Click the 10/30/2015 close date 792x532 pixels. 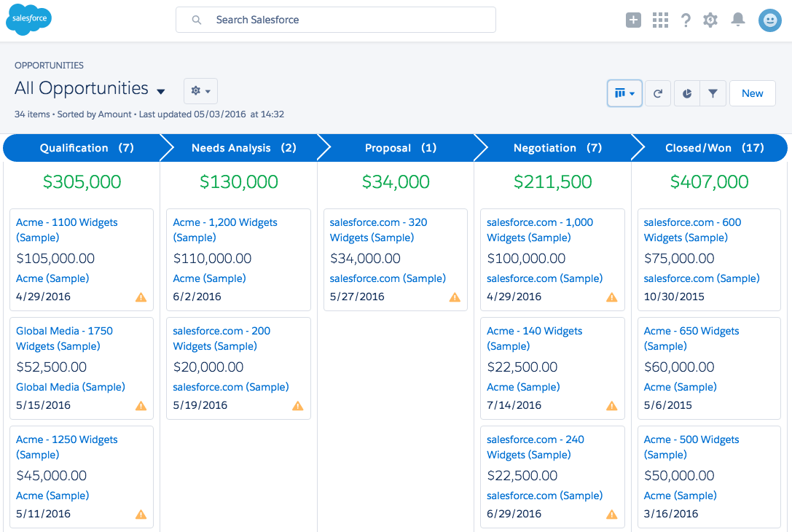click(x=674, y=297)
